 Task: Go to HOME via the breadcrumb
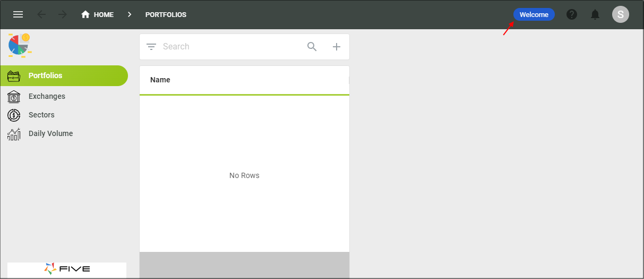click(x=98, y=14)
